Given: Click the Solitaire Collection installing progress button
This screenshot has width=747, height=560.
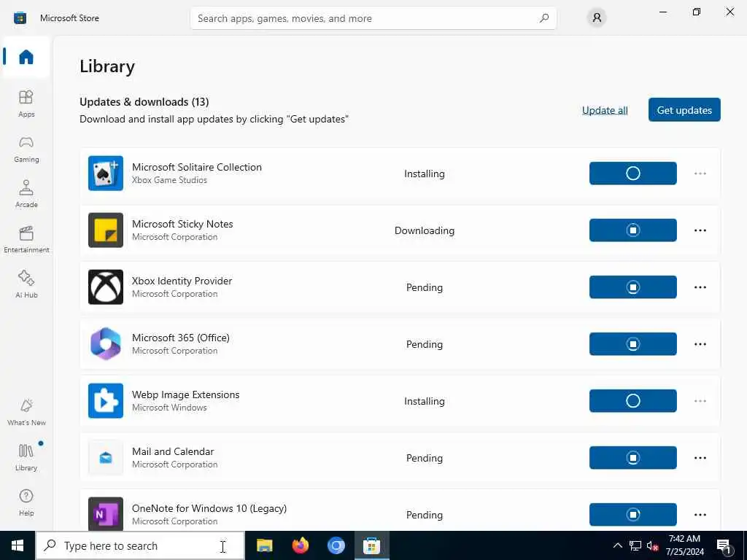Looking at the screenshot, I should pos(632,174).
